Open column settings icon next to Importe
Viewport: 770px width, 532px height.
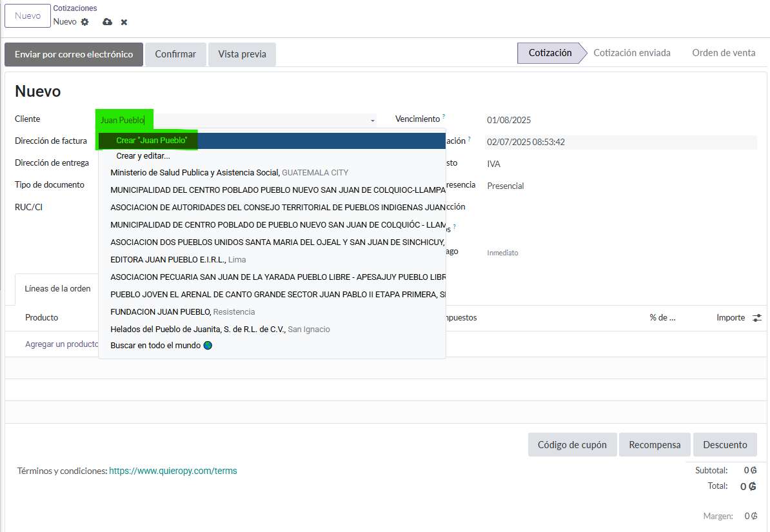point(757,318)
